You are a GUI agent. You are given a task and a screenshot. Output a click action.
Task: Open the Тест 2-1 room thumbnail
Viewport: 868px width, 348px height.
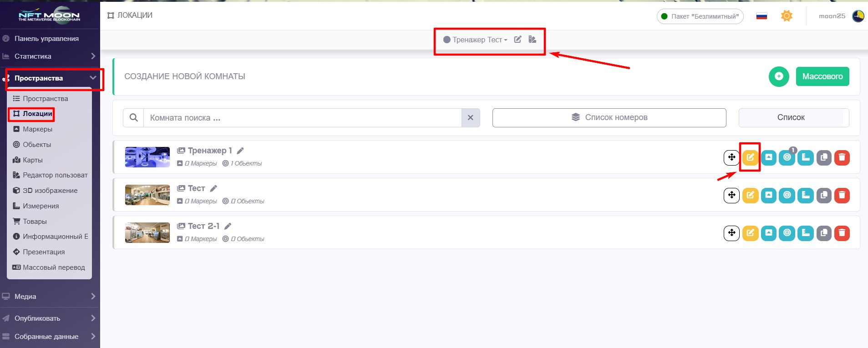point(147,232)
